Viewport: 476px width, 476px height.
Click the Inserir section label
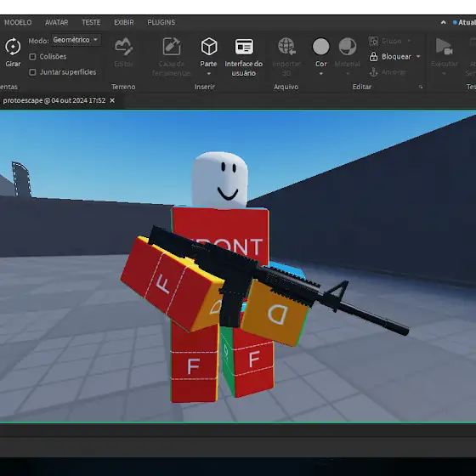point(205,87)
